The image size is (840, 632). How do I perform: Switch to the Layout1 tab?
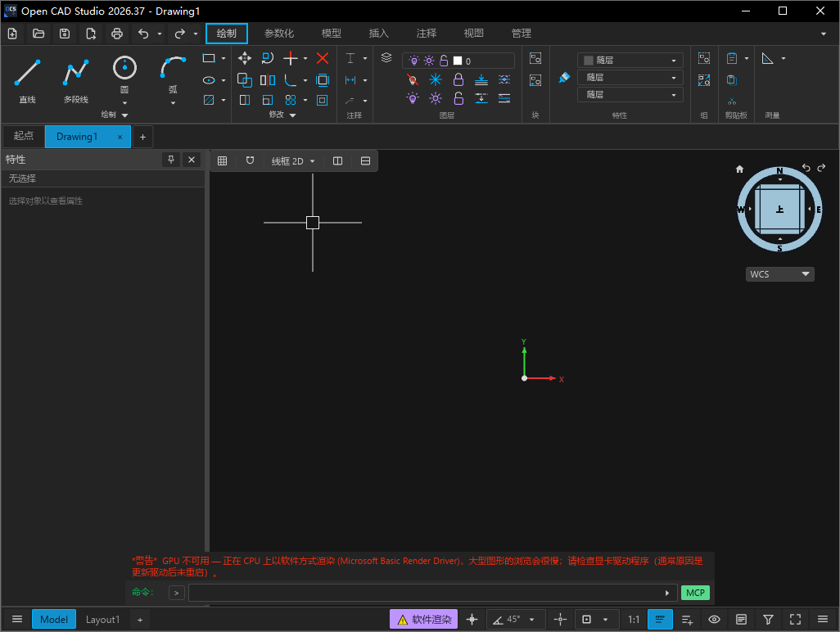103,620
